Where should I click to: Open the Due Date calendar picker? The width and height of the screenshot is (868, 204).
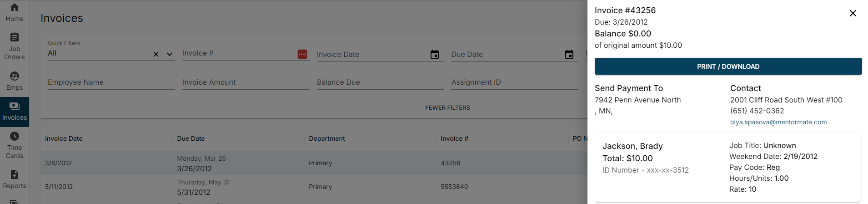[x=569, y=55]
